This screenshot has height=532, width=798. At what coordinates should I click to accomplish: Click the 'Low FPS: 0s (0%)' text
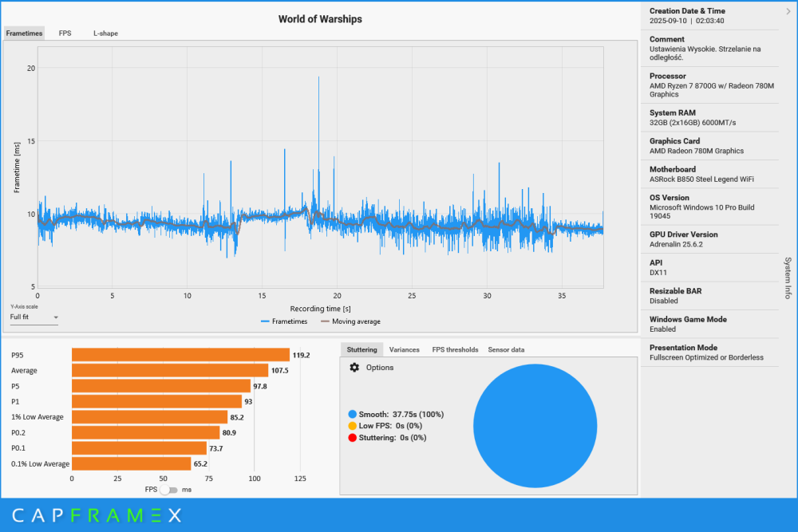(x=390, y=426)
